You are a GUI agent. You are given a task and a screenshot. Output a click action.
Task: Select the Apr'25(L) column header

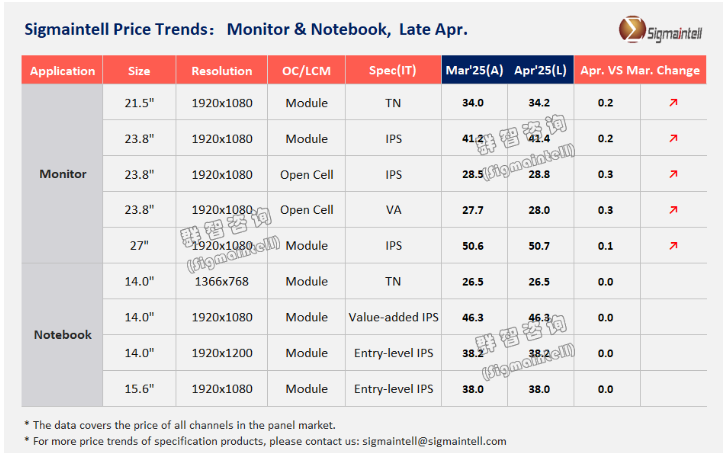(540, 71)
